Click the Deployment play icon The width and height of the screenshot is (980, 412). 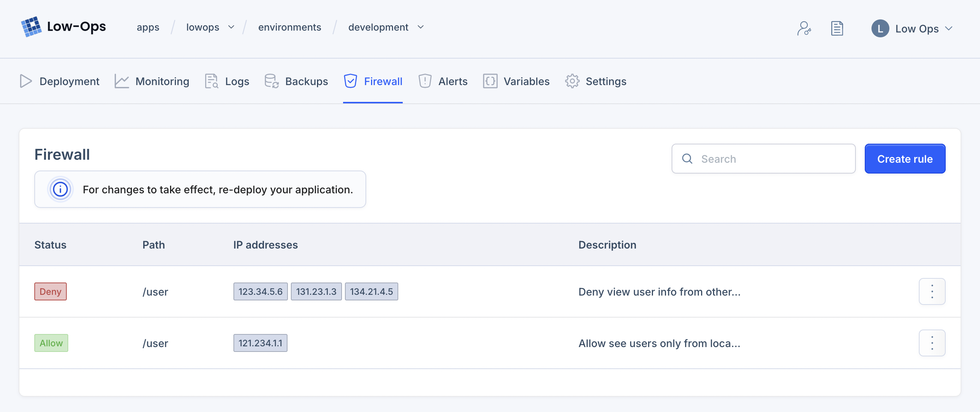[25, 81]
